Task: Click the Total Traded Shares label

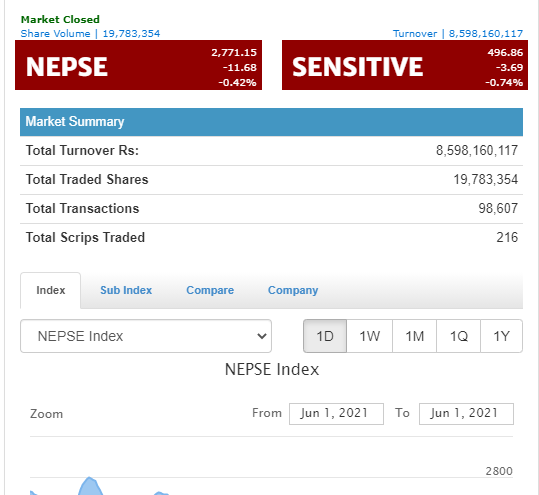Action: click(87, 179)
